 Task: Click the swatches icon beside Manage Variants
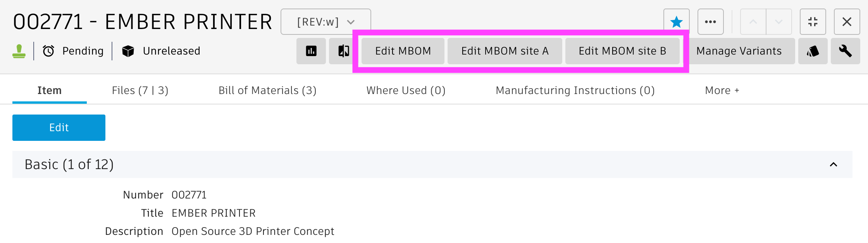click(x=813, y=51)
